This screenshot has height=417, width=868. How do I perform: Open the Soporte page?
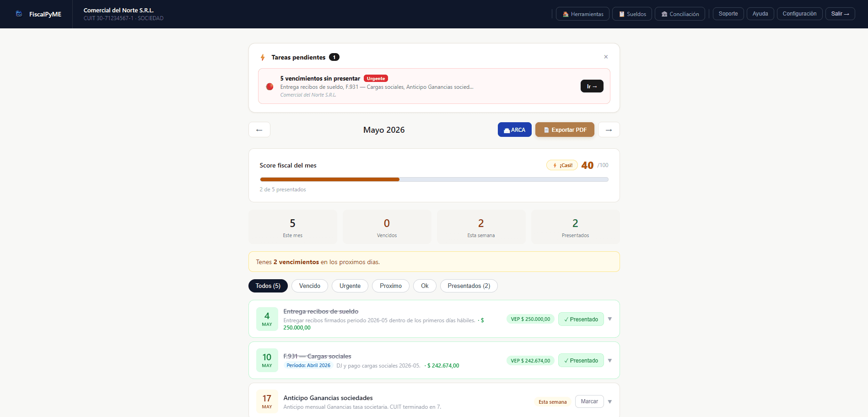(x=728, y=14)
